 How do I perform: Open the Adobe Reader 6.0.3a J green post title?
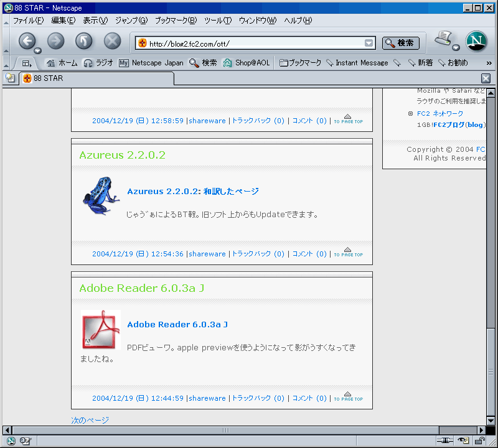142,288
